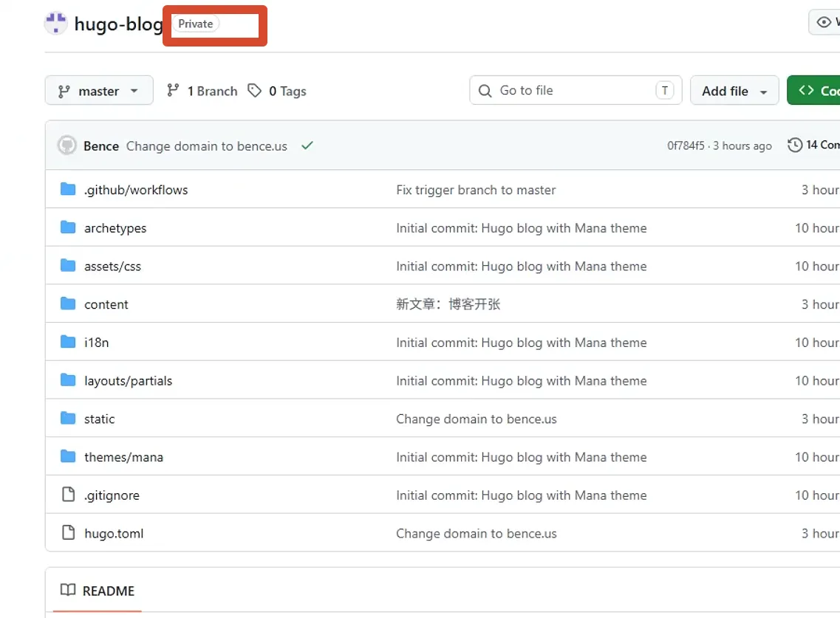Open the 14 Commits history link

[x=813, y=145]
